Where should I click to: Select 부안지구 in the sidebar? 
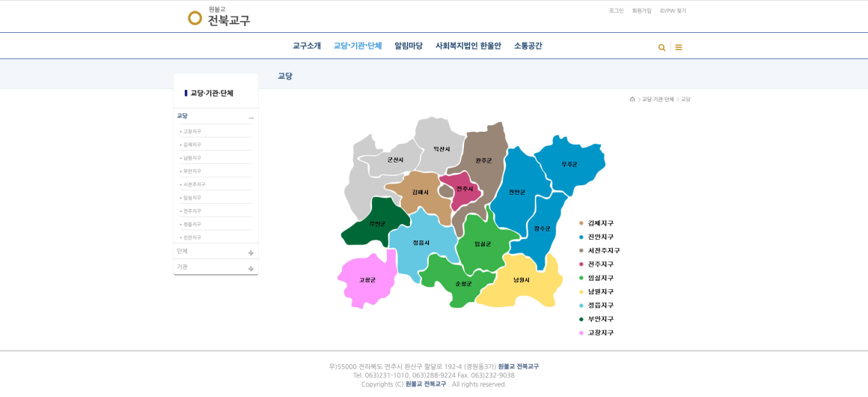(x=192, y=172)
